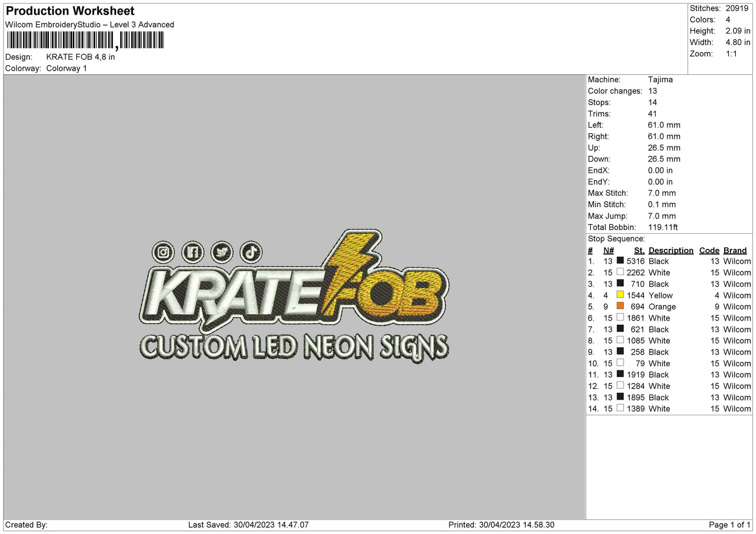This screenshot has height=534, width=756.
Task: Click the height value 2.09 in
Action: 738,31
